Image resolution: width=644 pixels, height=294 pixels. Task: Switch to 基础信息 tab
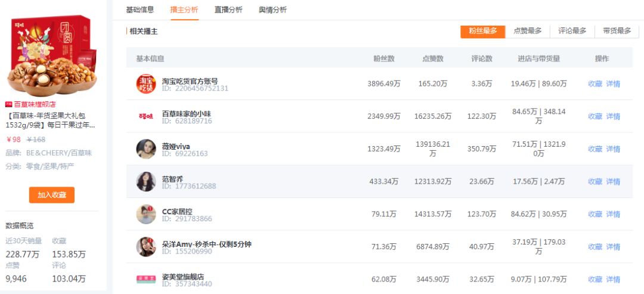(x=140, y=10)
